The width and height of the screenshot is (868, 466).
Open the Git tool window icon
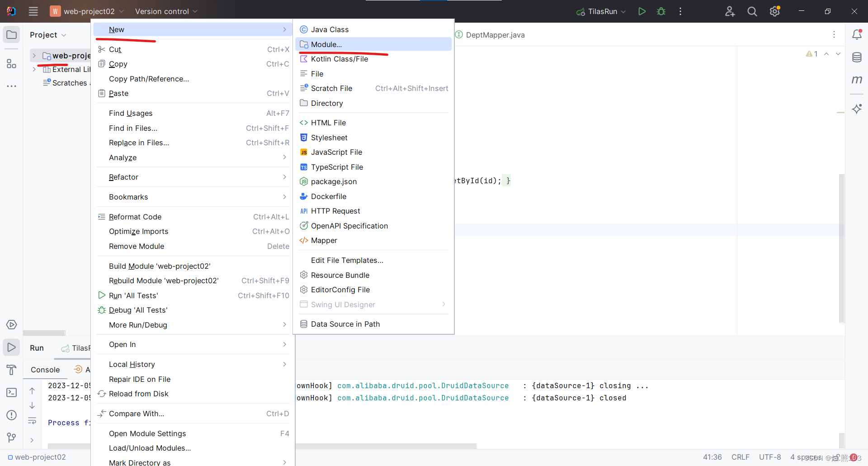11,437
